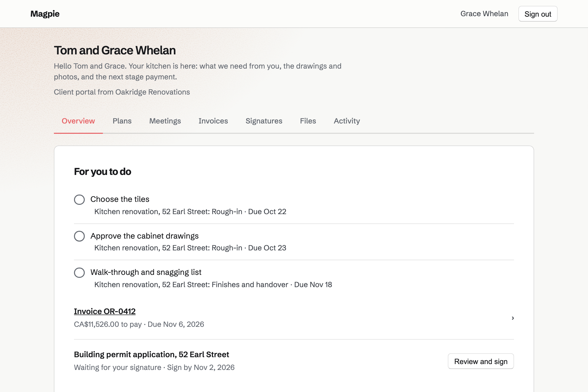Click 'Approve the cabinet drawings' task title
This screenshot has height=392, width=588.
coord(145,236)
